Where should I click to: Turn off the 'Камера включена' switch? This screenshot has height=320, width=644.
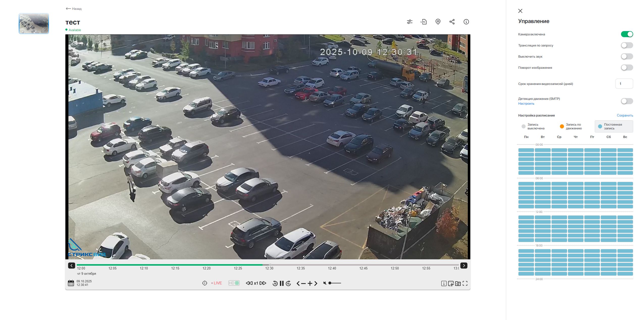point(627,34)
